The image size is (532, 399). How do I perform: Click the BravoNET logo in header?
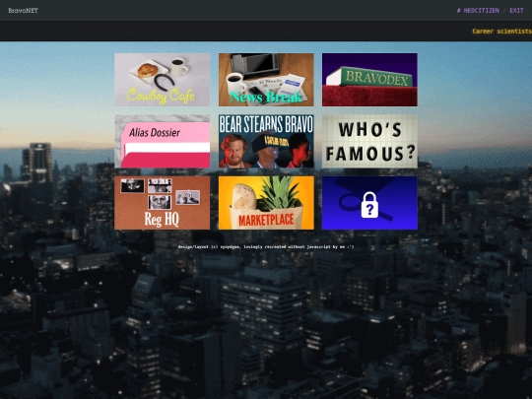[23, 11]
